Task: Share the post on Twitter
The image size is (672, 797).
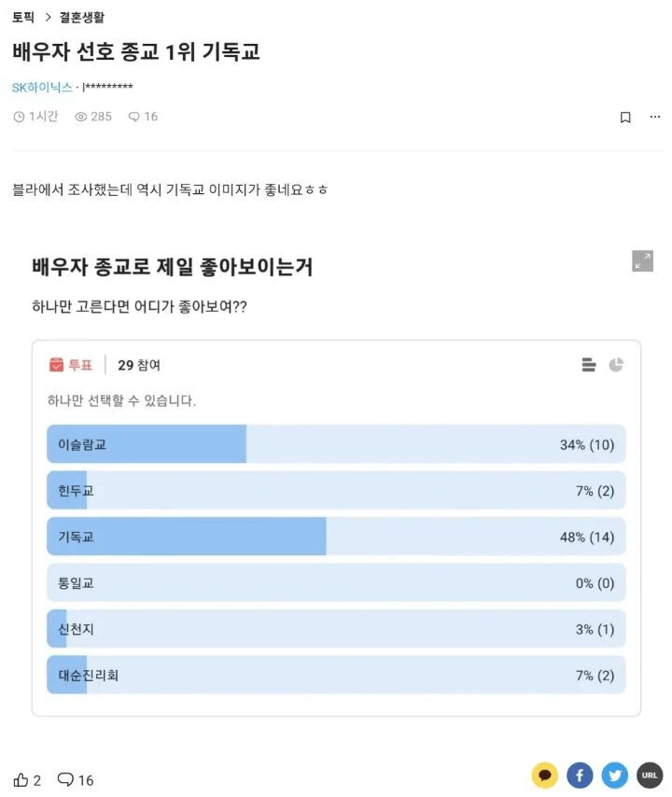Action: [614, 775]
